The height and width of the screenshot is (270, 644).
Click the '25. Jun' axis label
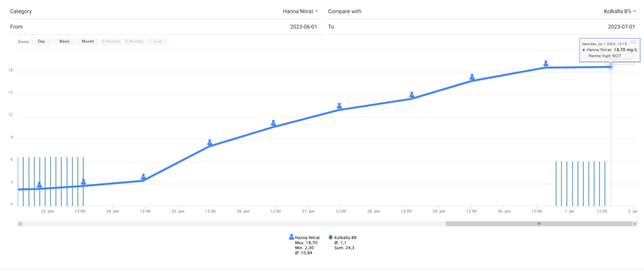coord(178,212)
